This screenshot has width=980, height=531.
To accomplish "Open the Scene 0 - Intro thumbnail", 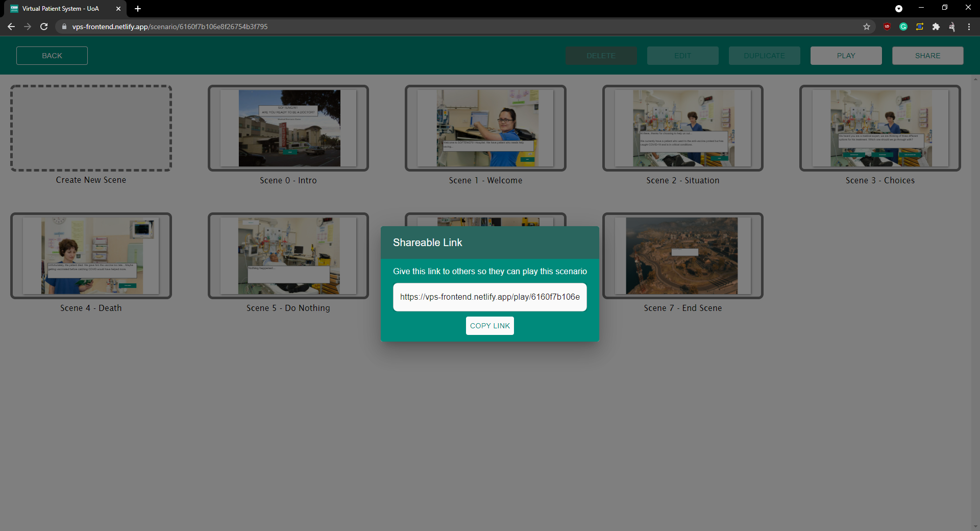I will pyautogui.click(x=288, y=128).
